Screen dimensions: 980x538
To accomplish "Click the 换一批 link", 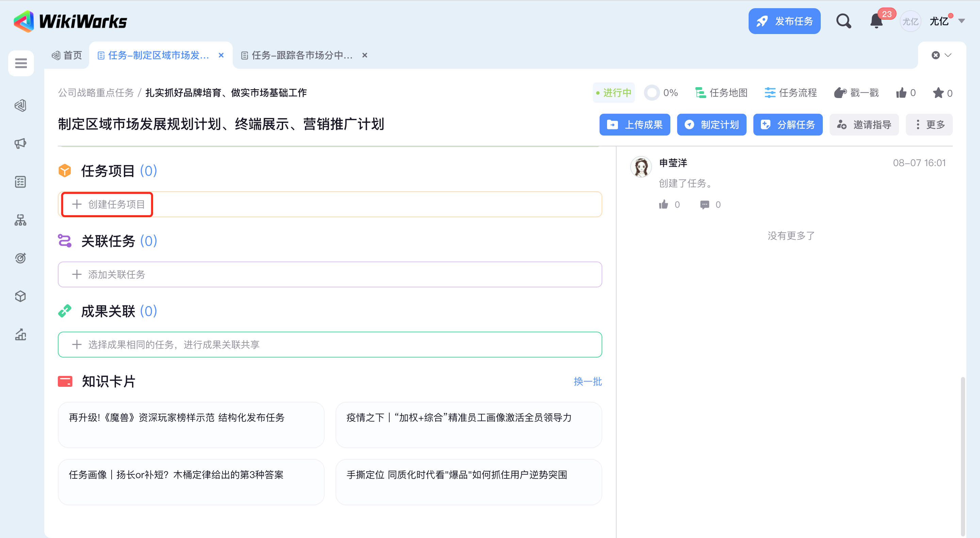I will 587,381.
